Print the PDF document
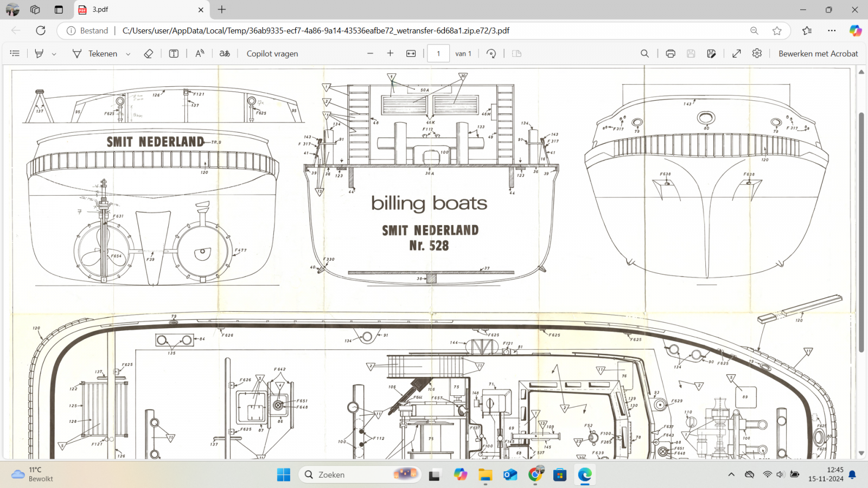Viewport: 868px width, 488px height. tap(671, 53)
